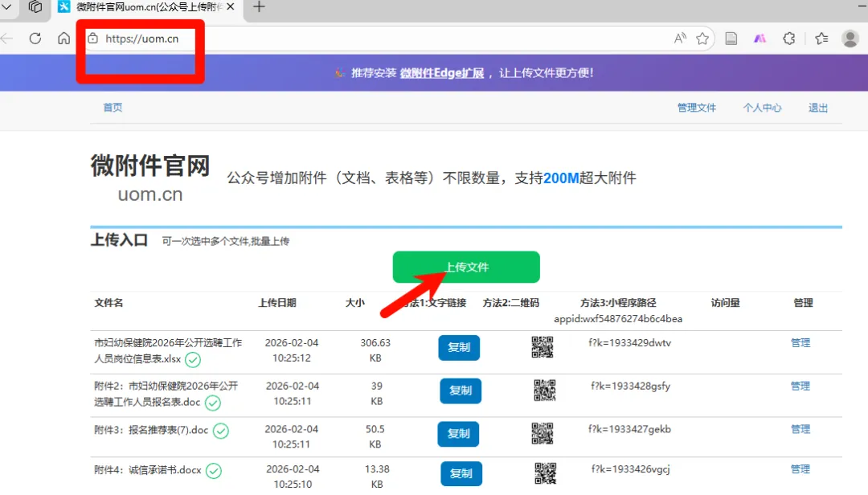The image size is (868, 495).
Task: Click file name 附件3：报名推荐表(7).doc
Action: pyautogui.click(x=151, y=430)
